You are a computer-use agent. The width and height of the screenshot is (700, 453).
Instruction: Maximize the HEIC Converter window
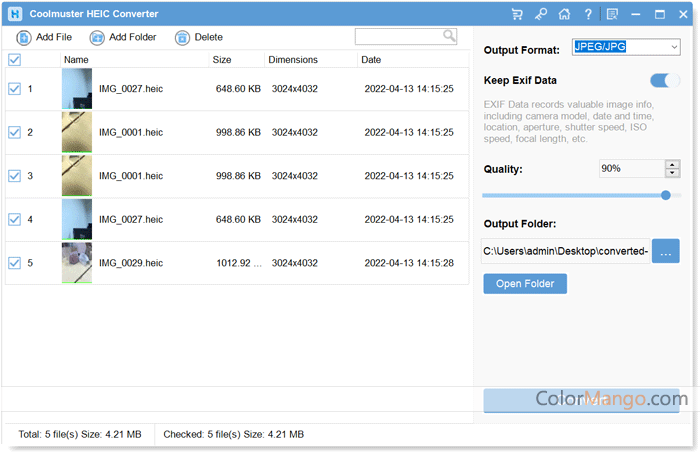660,14
